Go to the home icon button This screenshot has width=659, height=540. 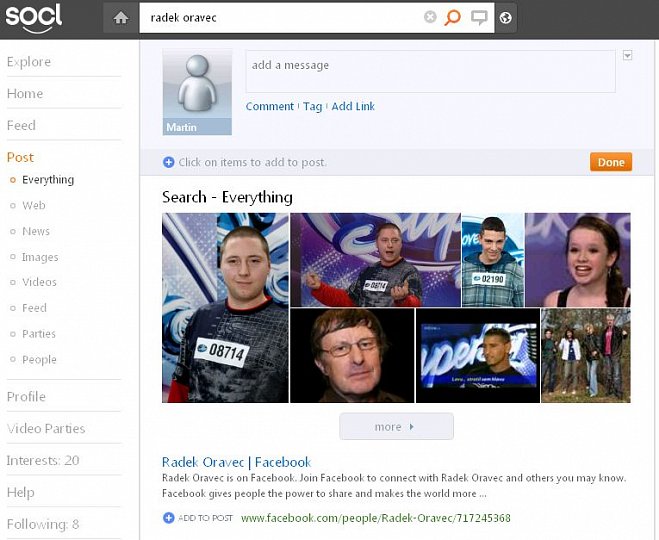121,18
